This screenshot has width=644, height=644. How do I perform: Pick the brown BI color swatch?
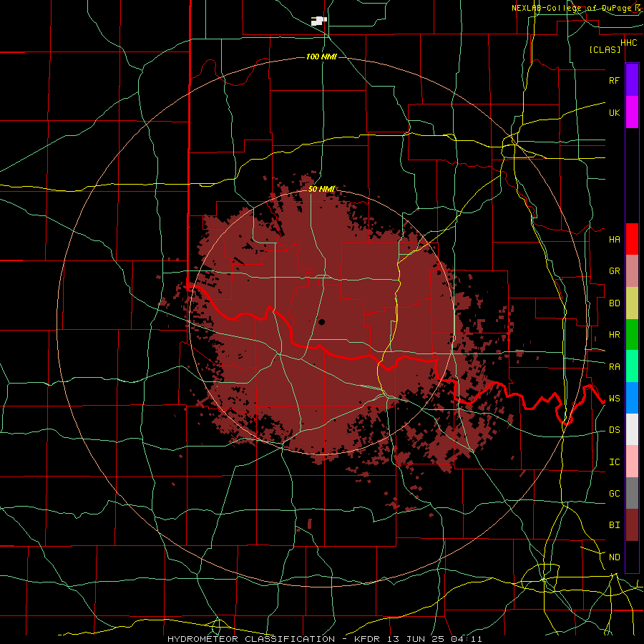click(632, 525)
